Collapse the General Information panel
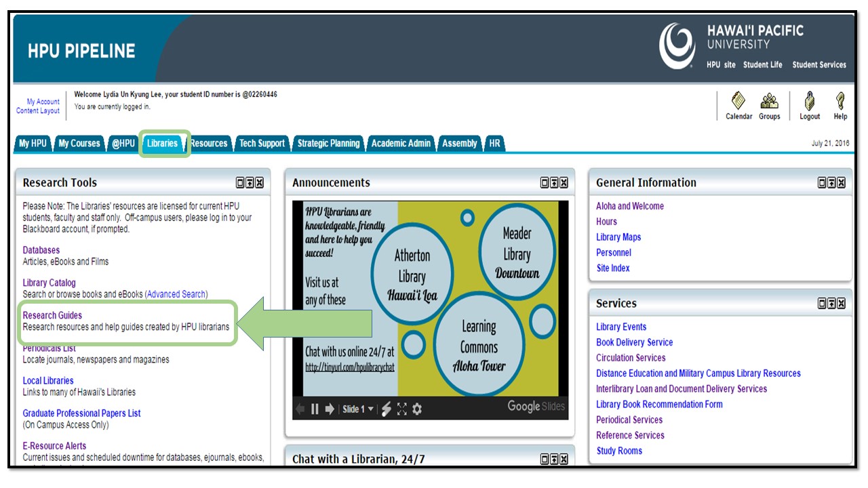Screen dimensions: 868x488 point(831,183)
